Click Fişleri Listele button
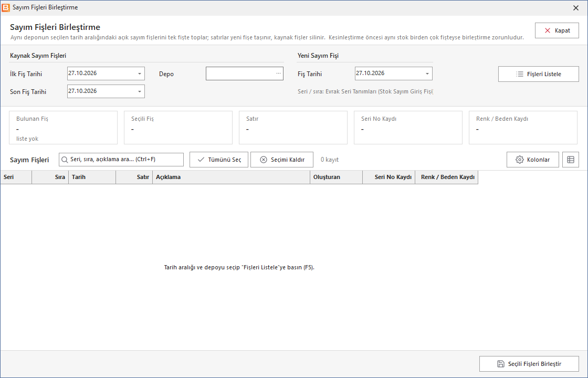Screen dimensions: 588x378 click(539, 74)
